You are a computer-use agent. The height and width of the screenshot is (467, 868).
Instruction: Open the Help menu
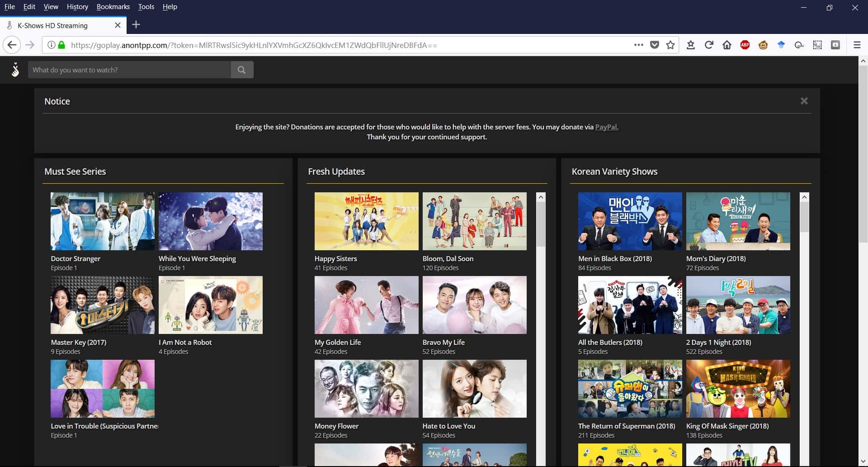[170, 7]
